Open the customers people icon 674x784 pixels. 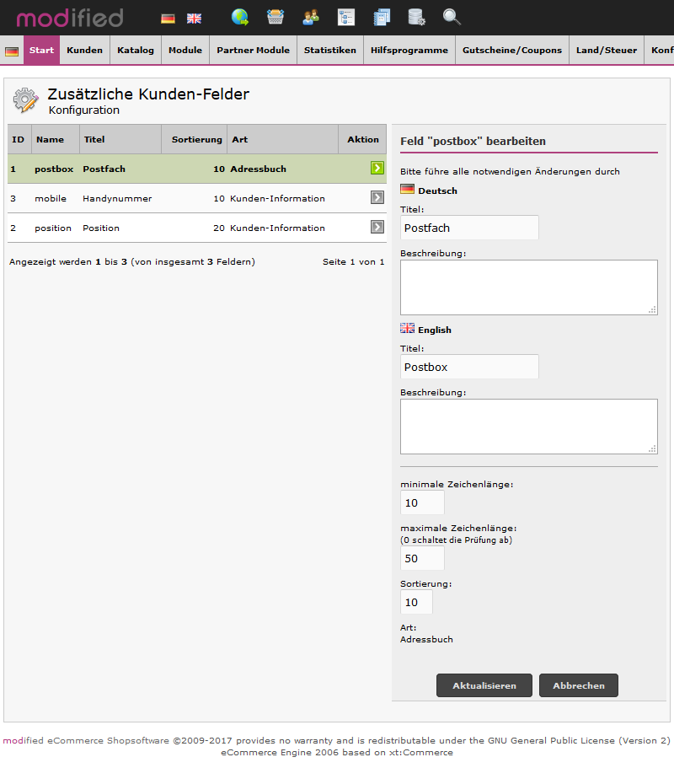311,17
